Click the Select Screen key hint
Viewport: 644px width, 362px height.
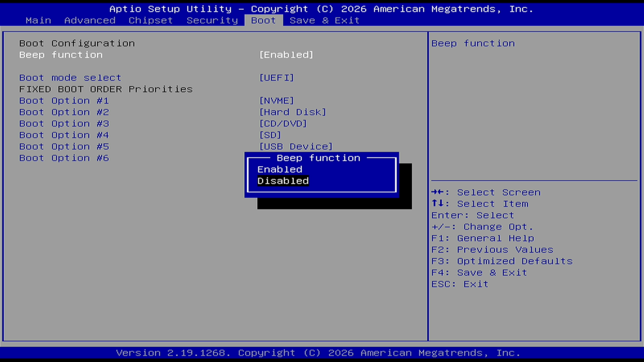[x=486, y=192]
